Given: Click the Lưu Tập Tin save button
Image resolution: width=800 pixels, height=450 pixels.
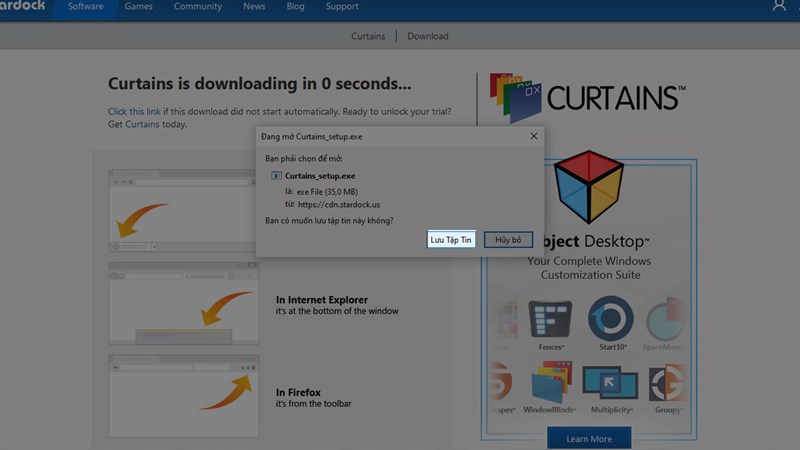Looking at the screenshot, I should pyautogui.click(x=451, y=239).
